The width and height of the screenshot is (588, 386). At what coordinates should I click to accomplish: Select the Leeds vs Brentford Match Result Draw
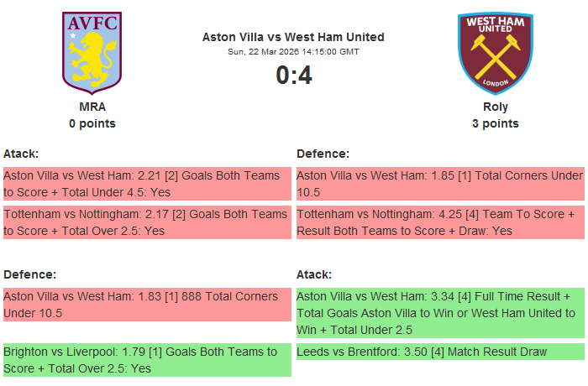point(440,352)
